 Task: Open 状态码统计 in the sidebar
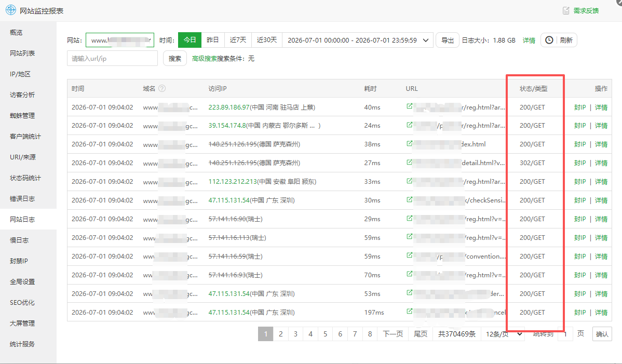click(x=28, y=178)
